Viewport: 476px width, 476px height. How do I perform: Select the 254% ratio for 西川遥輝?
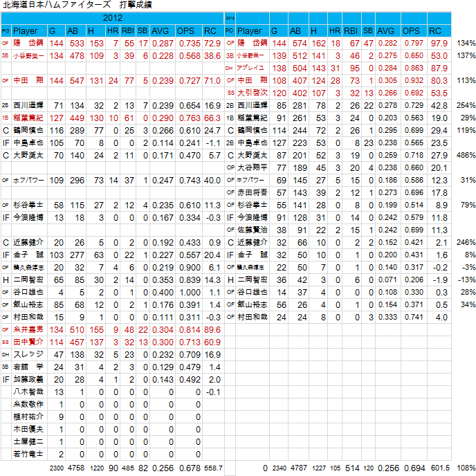466,105
